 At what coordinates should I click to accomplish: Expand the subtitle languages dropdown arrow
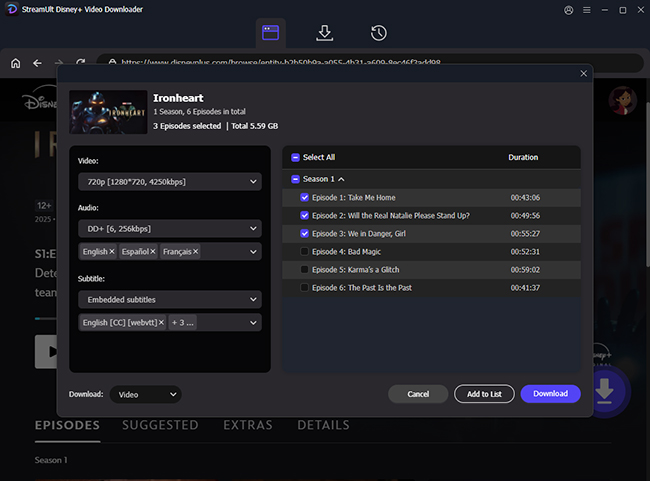(253, 323)
